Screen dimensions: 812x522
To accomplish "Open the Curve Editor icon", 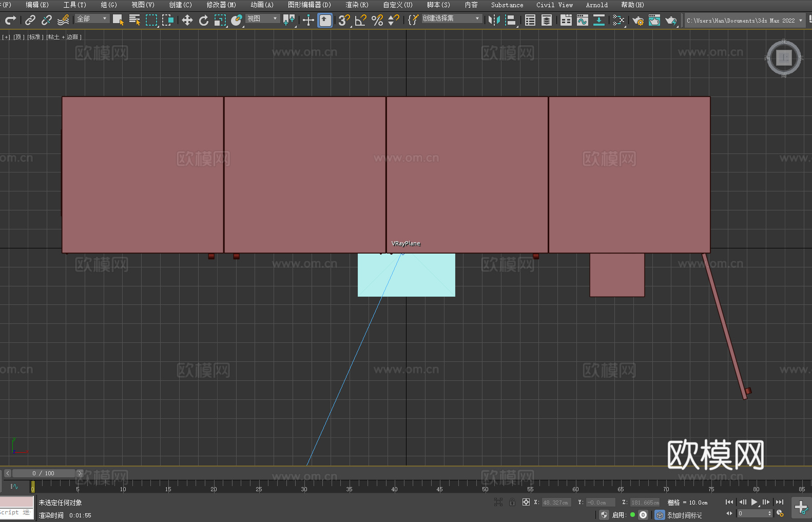I will pyautogui.click(x=583, y=20).
